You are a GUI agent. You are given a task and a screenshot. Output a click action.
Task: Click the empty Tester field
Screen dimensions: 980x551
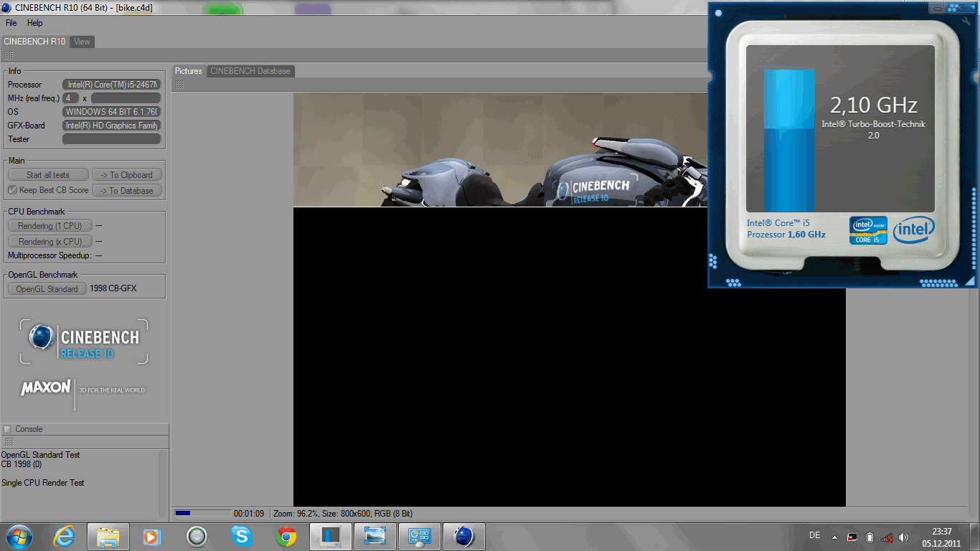point(112,139)
